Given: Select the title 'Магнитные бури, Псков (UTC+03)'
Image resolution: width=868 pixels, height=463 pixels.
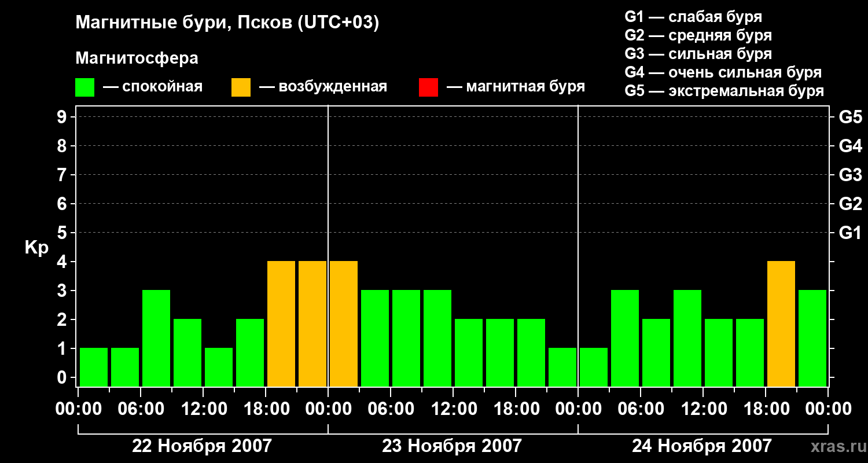Looking at the screenshot, I should click(227, 23).
